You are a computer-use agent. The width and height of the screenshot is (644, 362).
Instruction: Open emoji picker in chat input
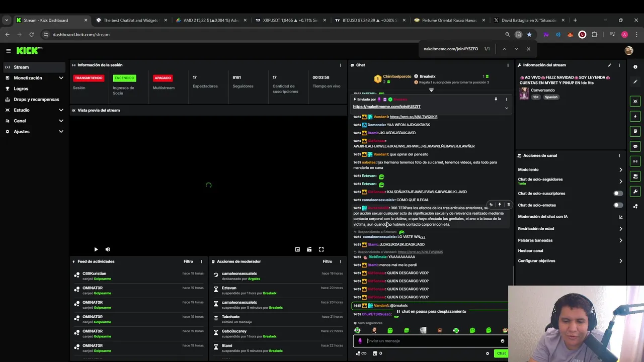click(502, 341)
